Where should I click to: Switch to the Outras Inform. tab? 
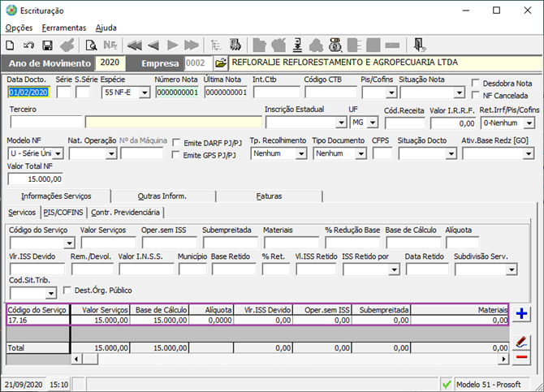tap(162, 196)
